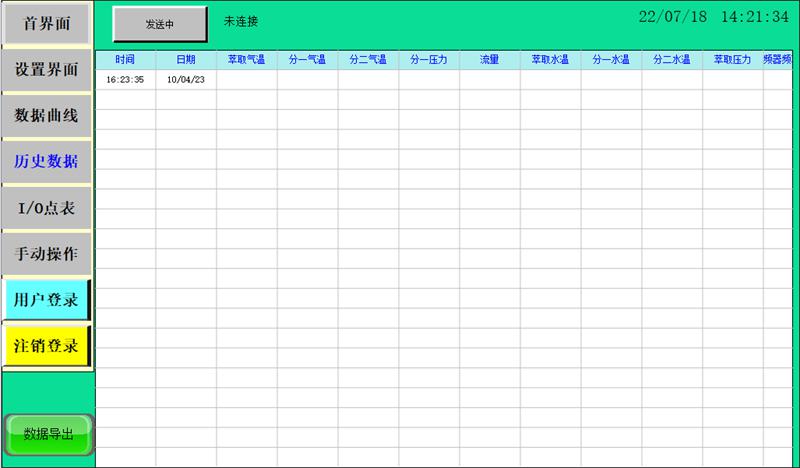800x468 pixels.
Task: Click the 时间 column header
Action: point(125,60)
